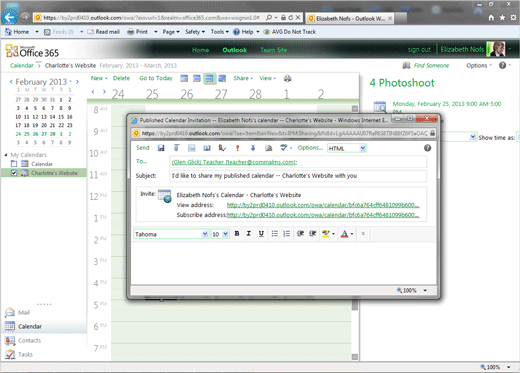
Task: Click the sign out link
Action: (x=419, y=50)
